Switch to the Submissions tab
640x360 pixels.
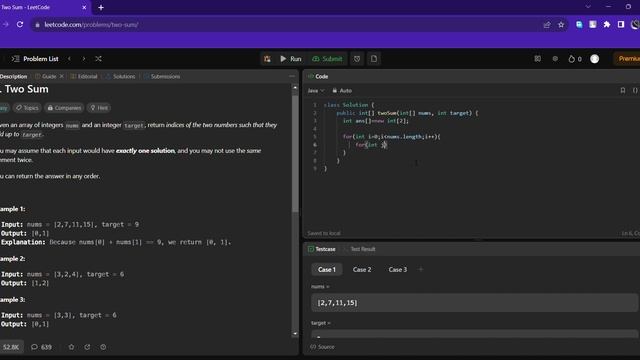(162, 76)
